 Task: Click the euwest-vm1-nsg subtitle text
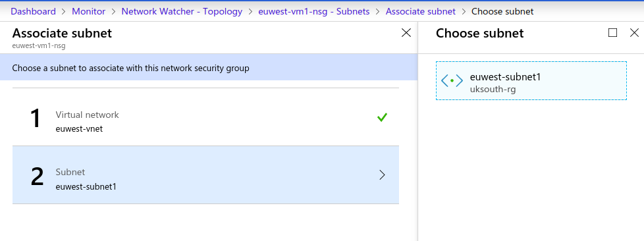[x=39, y=46]
